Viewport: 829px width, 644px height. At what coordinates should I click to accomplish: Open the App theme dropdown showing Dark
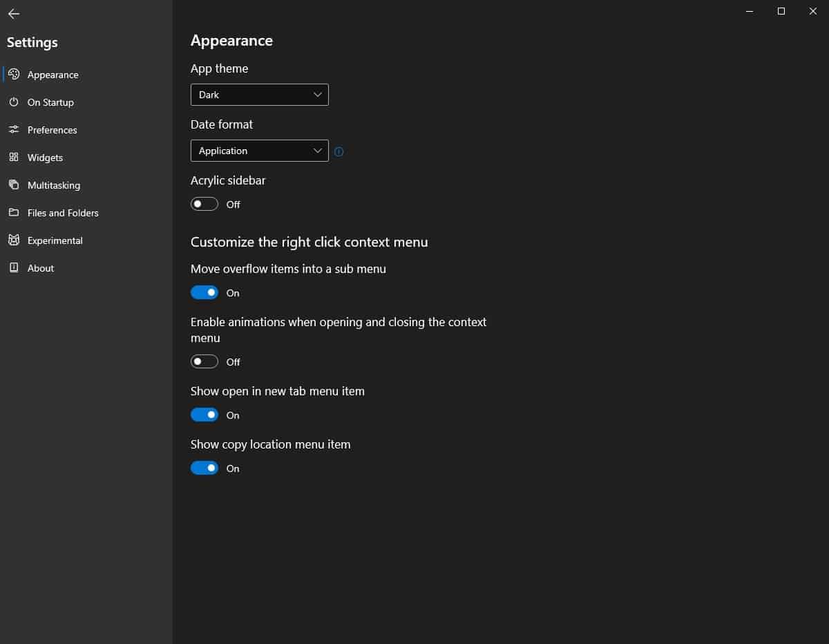[259, 95]
